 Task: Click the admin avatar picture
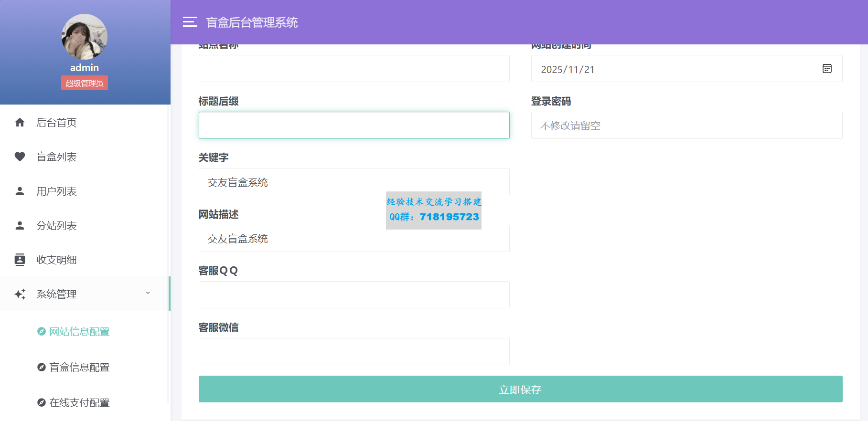click(x=85, y=37)
